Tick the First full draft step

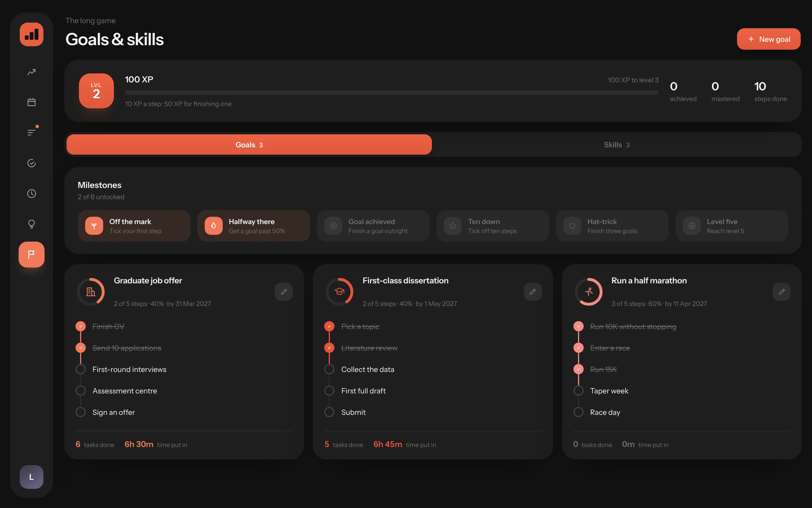click(330, 391)
